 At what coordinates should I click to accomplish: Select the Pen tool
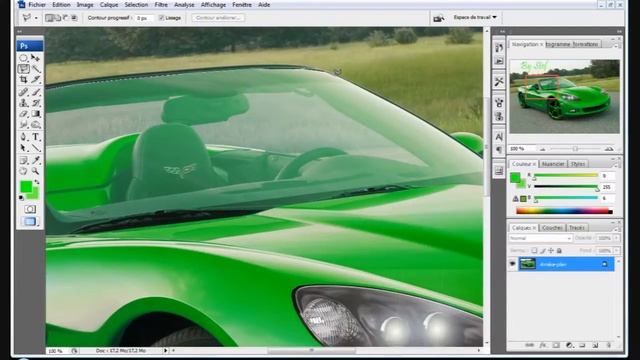pyautogui.click(x=23, y=137)
